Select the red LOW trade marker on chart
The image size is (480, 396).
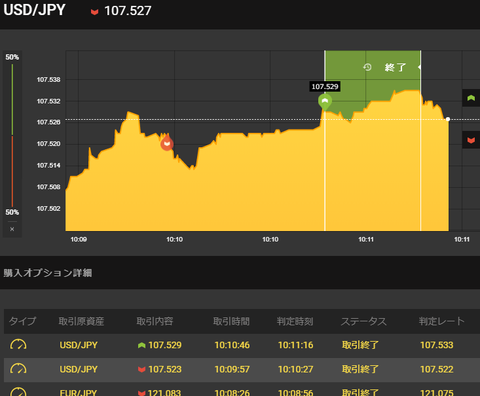pos(167,143)
